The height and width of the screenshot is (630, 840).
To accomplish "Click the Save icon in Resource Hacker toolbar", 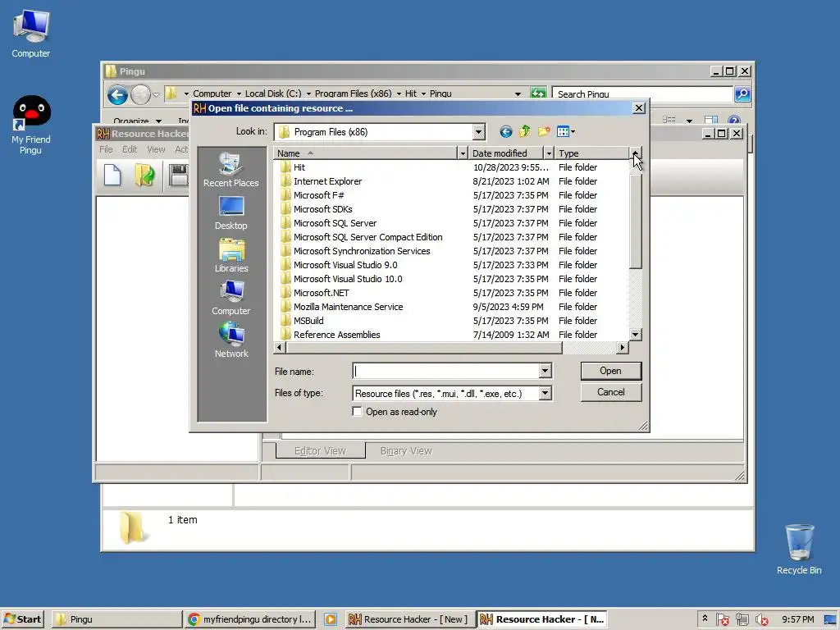I will [x=178, y=176].
